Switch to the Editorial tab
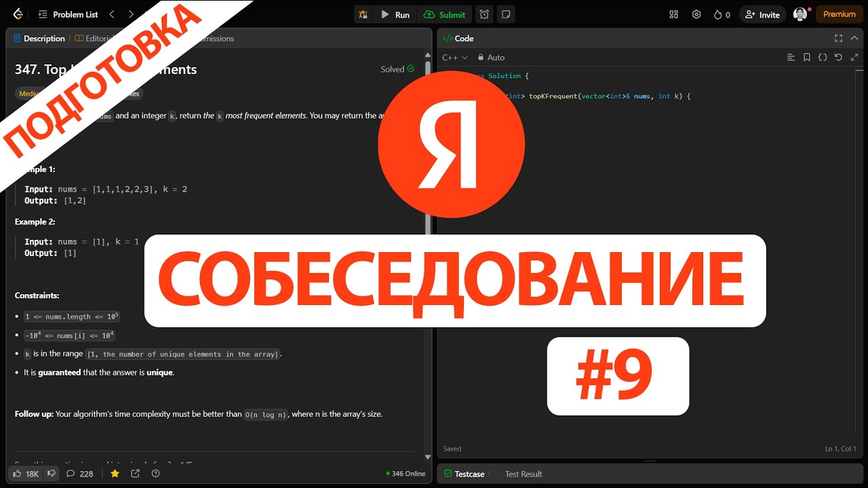 94,39
